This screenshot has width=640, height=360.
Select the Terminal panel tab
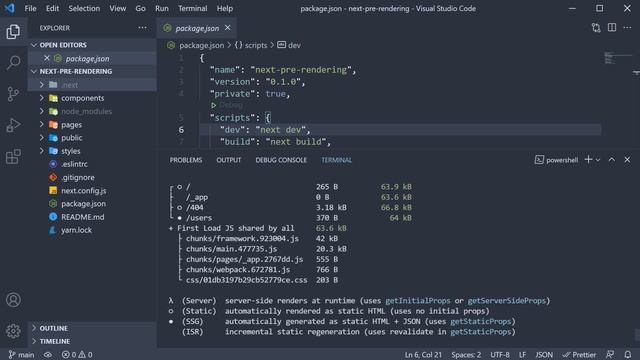336,160
